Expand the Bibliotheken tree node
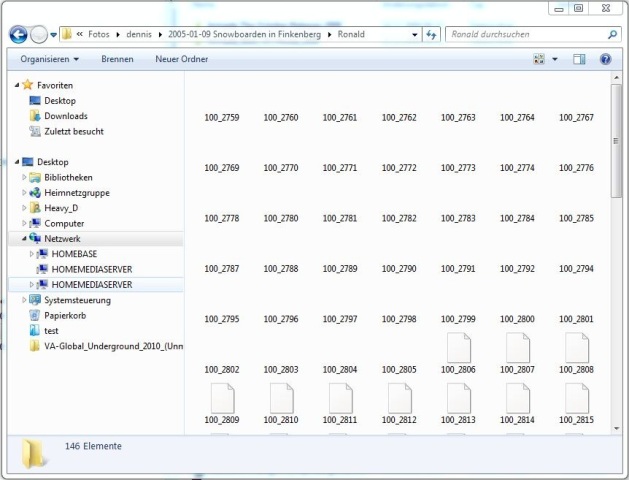The image size is (629, 480). [24, 177]
